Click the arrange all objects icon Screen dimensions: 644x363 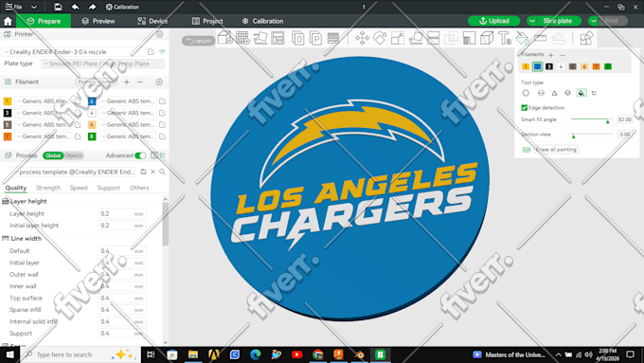click(278, 38)
